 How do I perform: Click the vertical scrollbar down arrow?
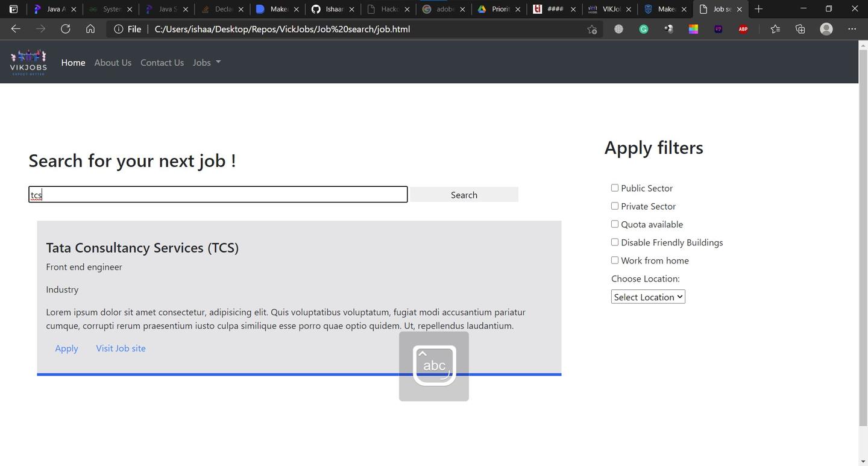(x=863, y=461)
